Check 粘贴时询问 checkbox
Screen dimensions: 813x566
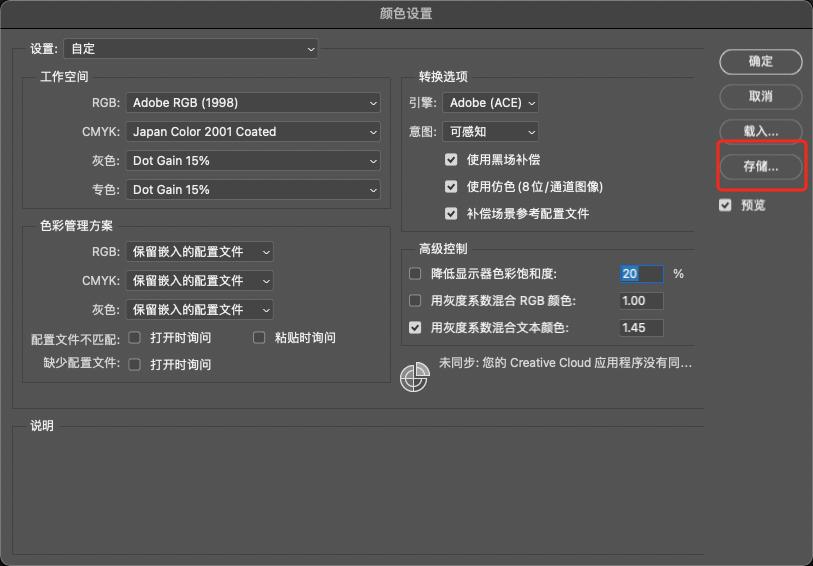click(x=259, y=338)
